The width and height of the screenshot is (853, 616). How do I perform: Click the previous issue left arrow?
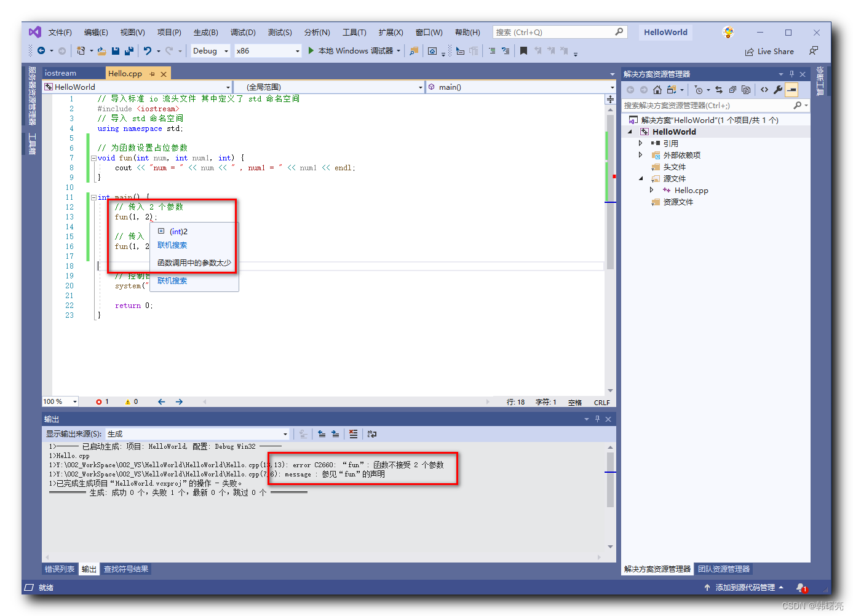(x=162, y=402)
